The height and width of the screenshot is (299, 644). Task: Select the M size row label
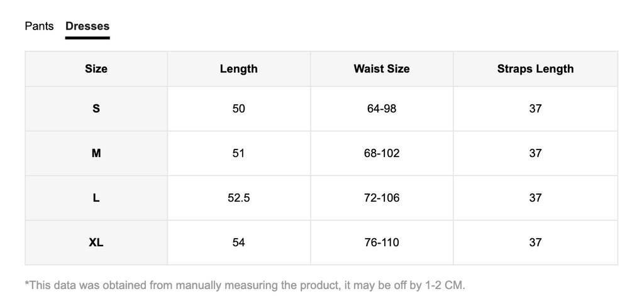pos(96,153)
